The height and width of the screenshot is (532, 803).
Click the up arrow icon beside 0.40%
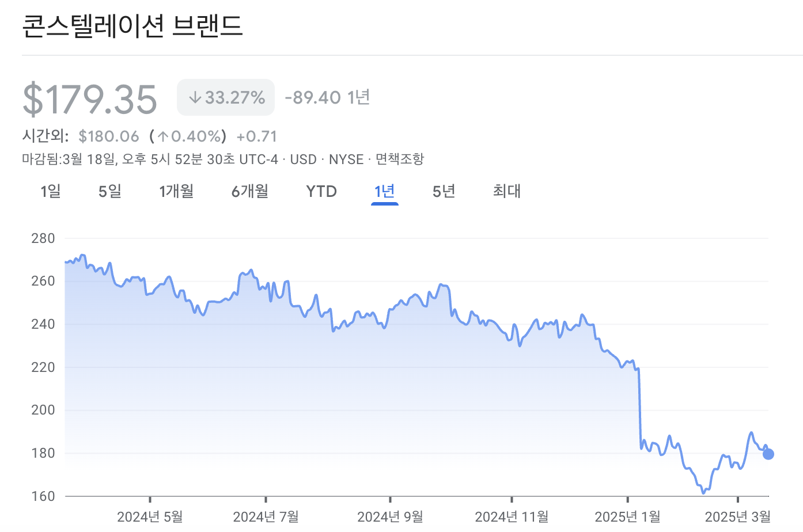click(163, 136)
